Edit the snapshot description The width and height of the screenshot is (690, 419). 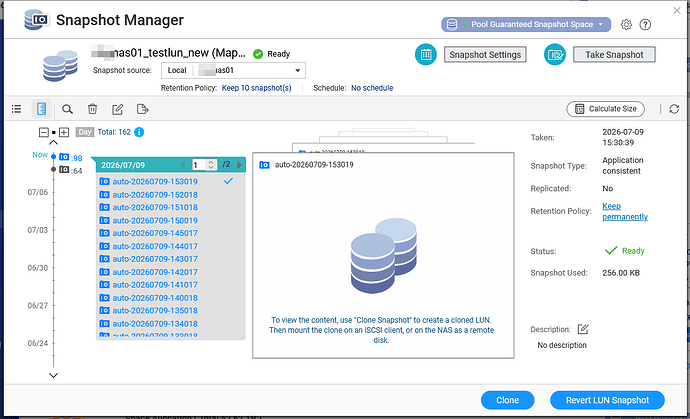[583, 329]
